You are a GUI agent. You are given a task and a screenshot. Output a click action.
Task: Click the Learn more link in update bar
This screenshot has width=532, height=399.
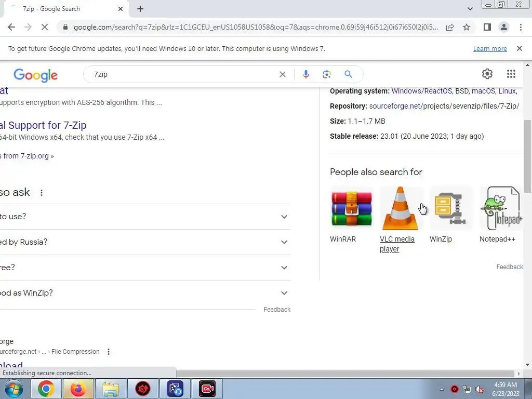pos(490,48)
